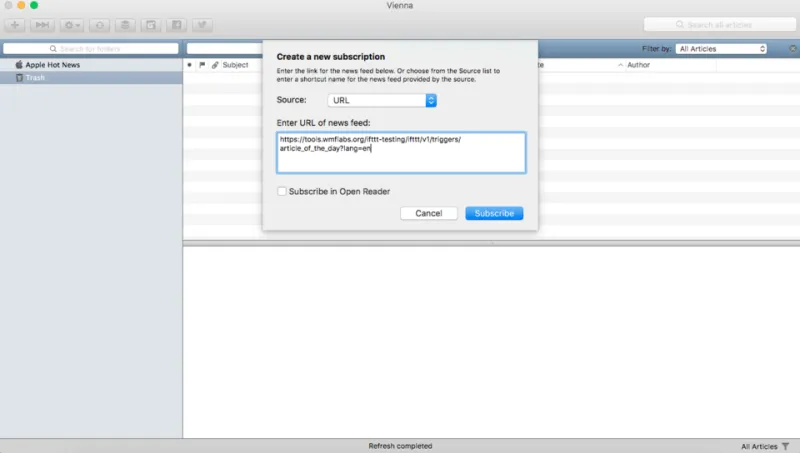Click the Source label in the dialog
Viewport: 800px width, 453px height.
tap(291, 100)
